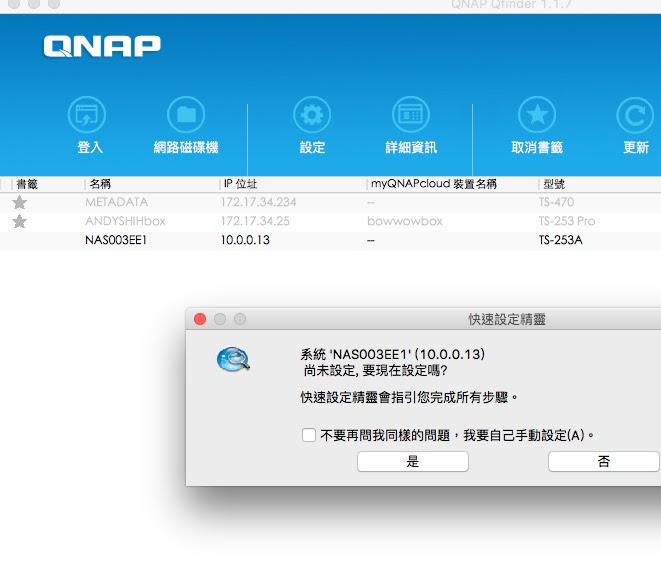The width and height of the screenshot is (661, 568).
Task: Click IP address 172.17.34.25
Action: (255, 221)
